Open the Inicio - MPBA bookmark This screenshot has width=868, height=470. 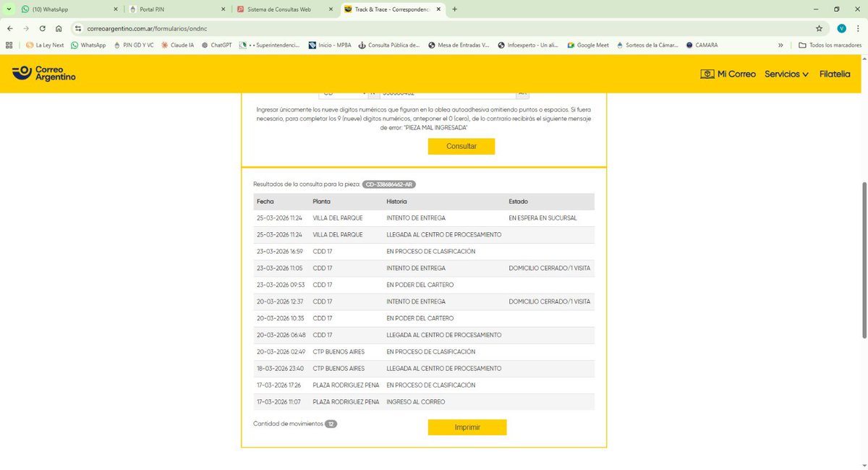click(330, 45)
